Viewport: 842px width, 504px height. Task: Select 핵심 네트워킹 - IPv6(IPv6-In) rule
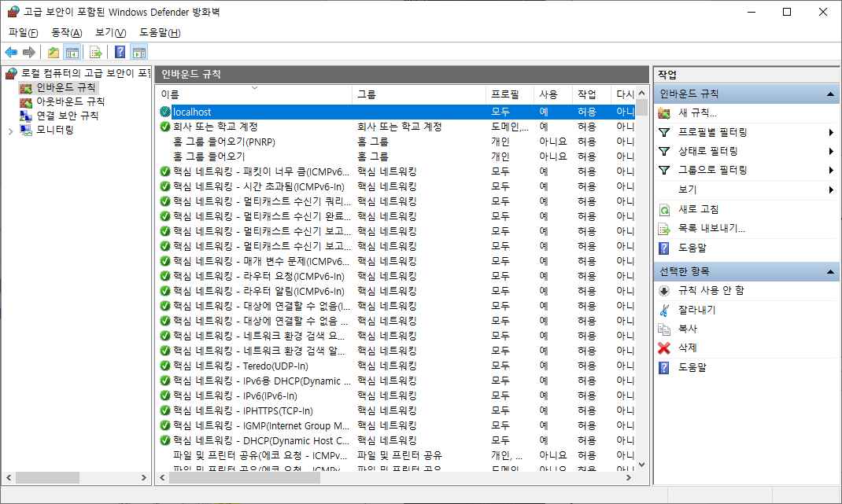(x=397, y=395)
